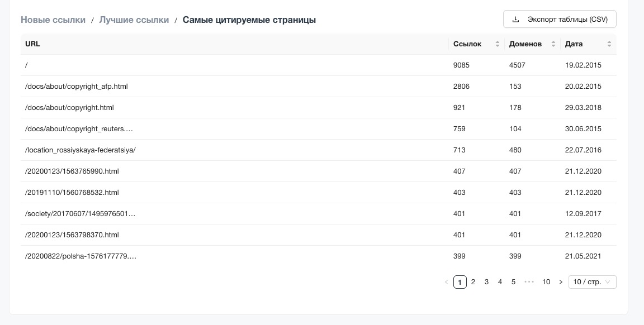644x325 pixels.
Task: Switch to Новые ссылки tab
Action: coord(53,20)
